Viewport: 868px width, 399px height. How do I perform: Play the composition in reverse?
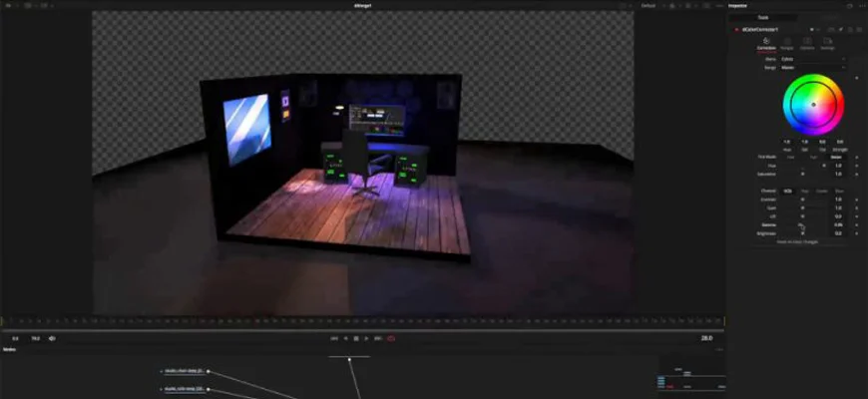click(346, 338)
